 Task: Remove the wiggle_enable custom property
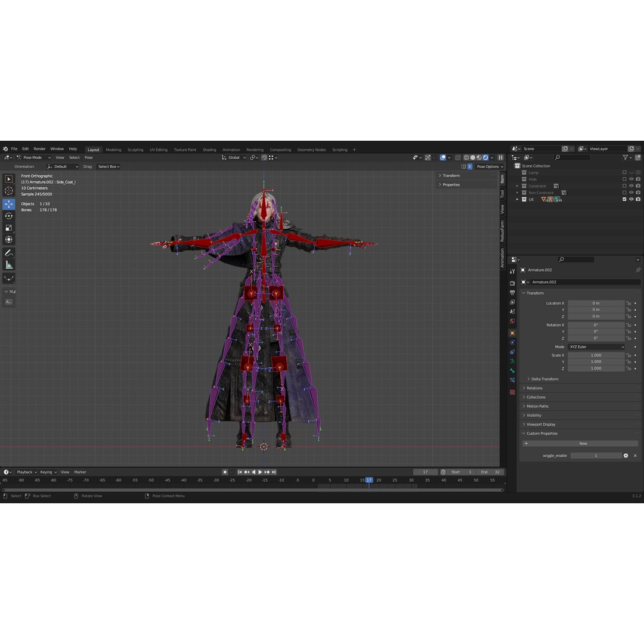pos(636,456)
